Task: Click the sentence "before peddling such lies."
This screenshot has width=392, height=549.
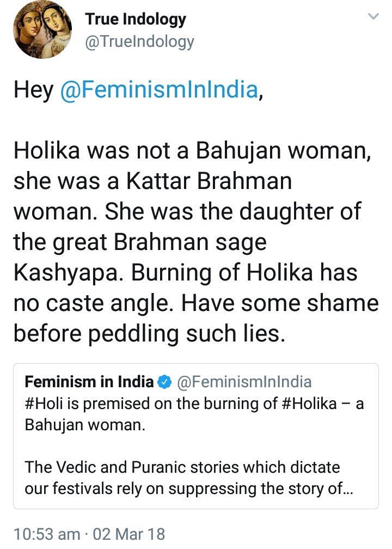Action: pyautogui.click(x=149, y=333)
